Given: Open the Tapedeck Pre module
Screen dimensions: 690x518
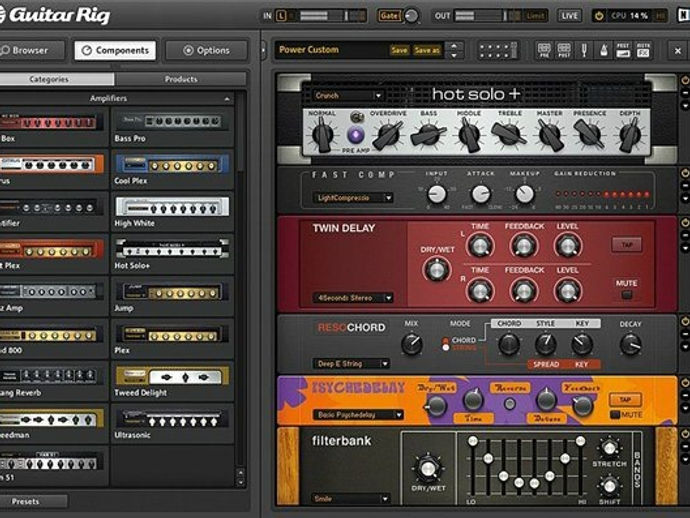Looking at the screenshot, I should pyautogui.click(x=544, y=50).
